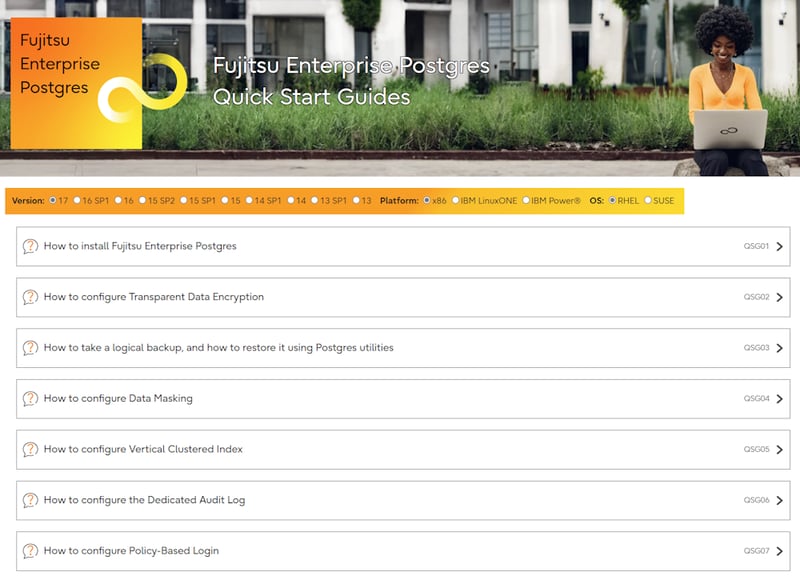
Task: Open How to configure Vertical Clustered Index
Action: tap(403, 449)
